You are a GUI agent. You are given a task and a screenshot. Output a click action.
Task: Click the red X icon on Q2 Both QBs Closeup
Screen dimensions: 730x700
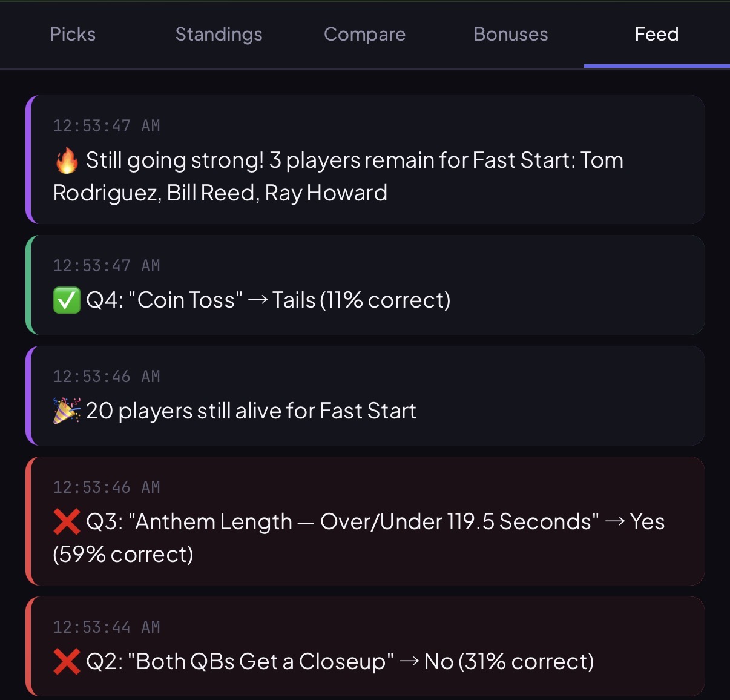click(x=67, y=661)
